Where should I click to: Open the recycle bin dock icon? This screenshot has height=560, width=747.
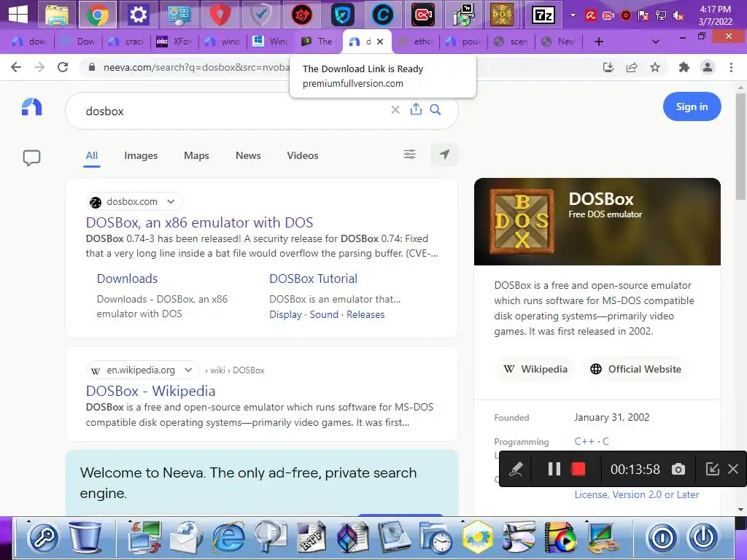(x=85, y=537)
